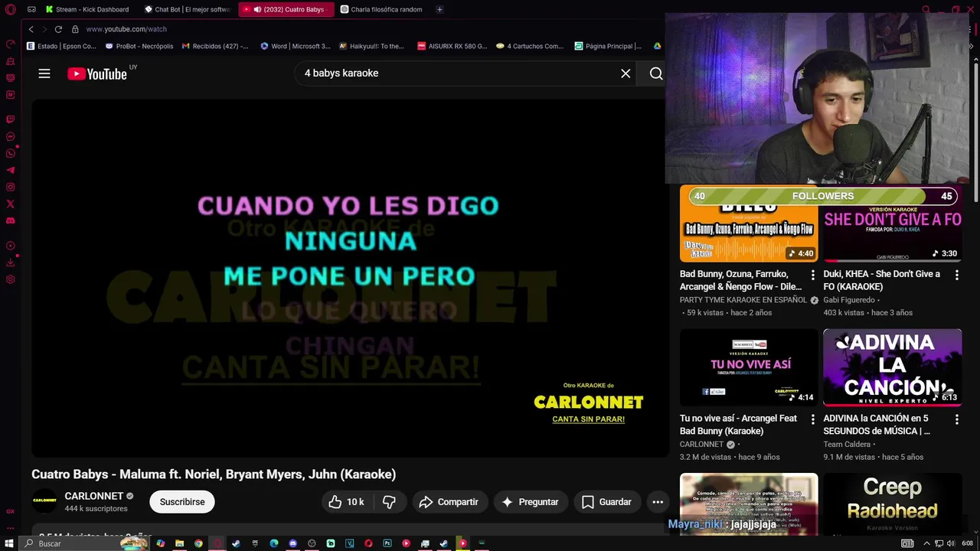
Task: Open Team Caldera channel link
Action: click(847, 445)
